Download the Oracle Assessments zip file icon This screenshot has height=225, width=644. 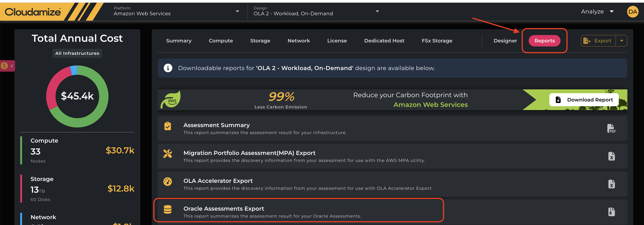(611, 212)
